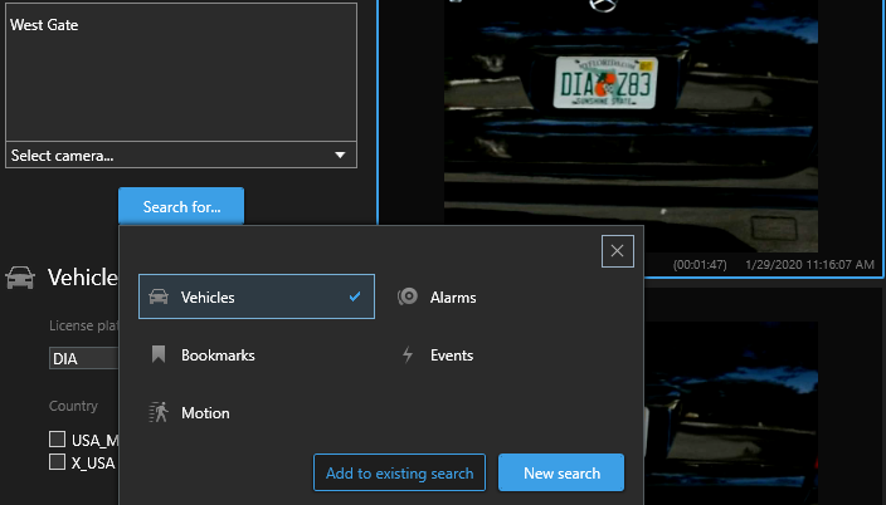The image size is (886, 505).
Task: Choose Alarms search category
Action: click(x=453, y=297)
